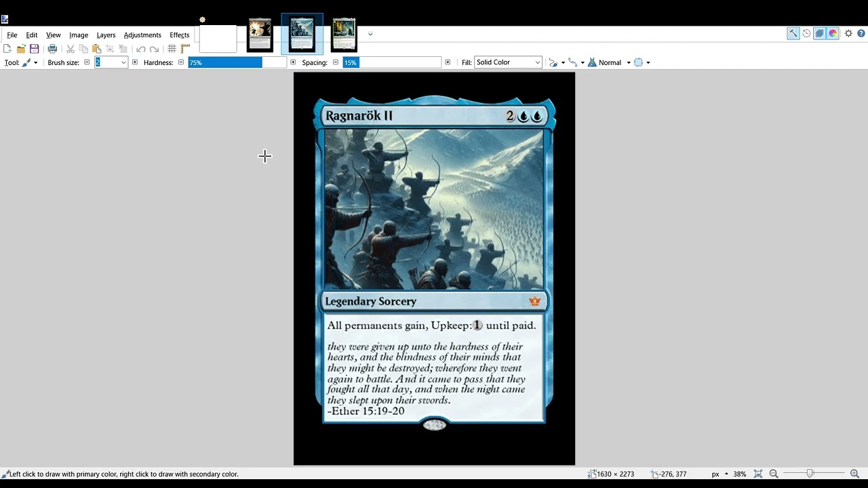Open the File menu
Screen dimensions: 868x488
coord(12,35)
